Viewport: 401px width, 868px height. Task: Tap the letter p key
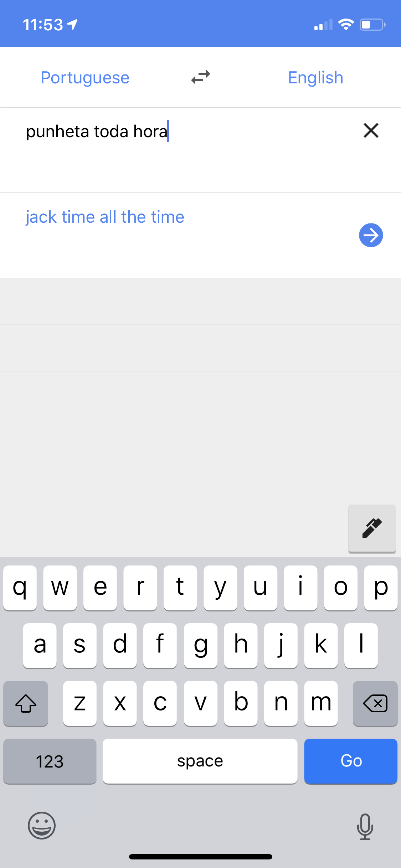(381, 588)
